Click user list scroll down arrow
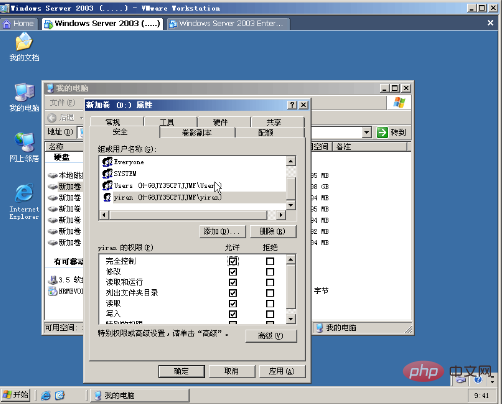The image size is (502, 404). pos(291,205)
